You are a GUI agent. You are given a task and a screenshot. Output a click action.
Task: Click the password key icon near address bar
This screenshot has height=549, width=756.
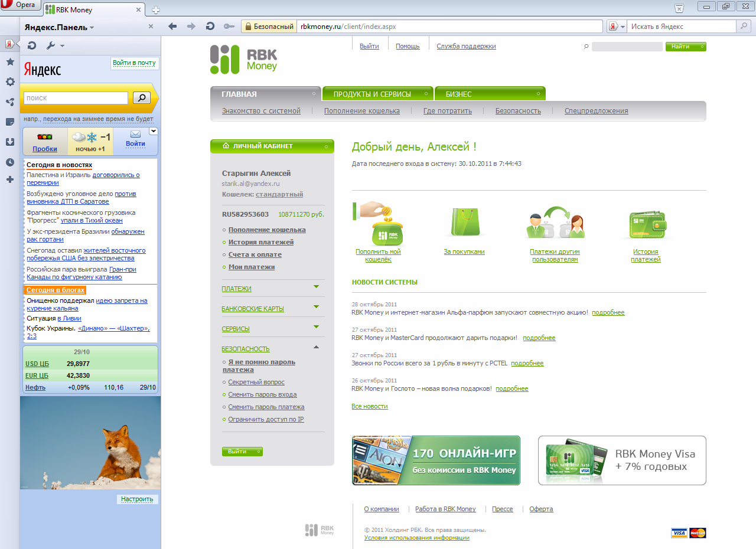tap(229, 27)
